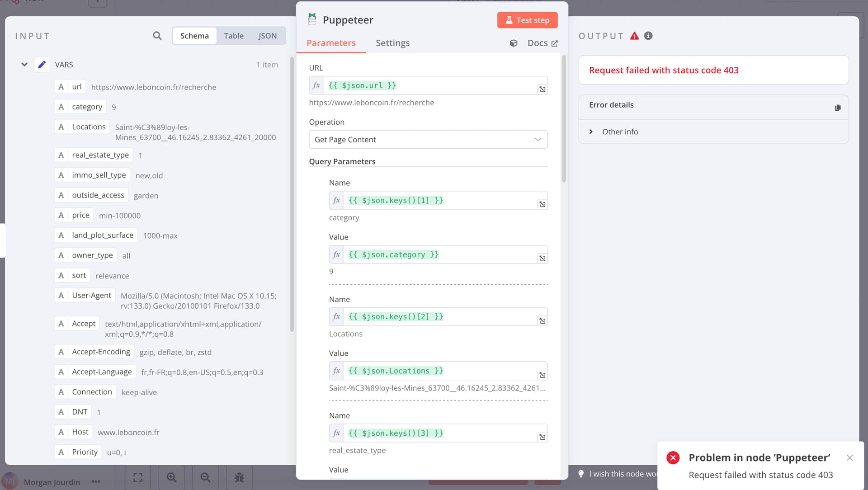Click fx toggle on $json.keys()[1] field
The height and width of the screenshot is (490, 868).
click(336, 200)
